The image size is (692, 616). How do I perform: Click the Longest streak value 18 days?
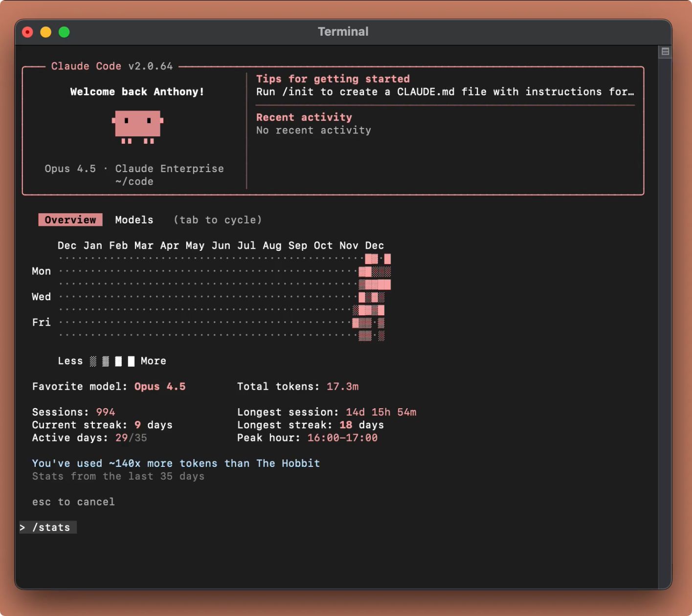point(362,425)
